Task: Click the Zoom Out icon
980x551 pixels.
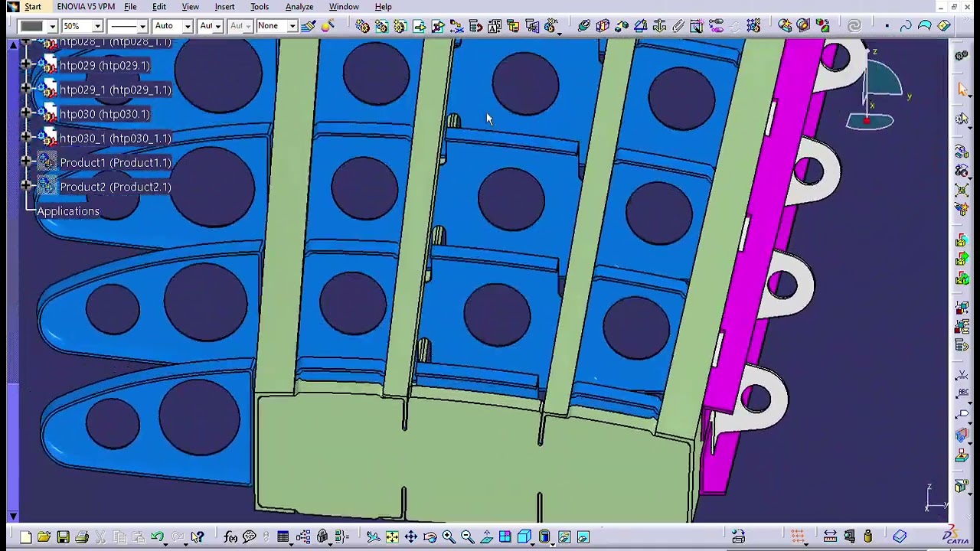Action: [467, 537]
